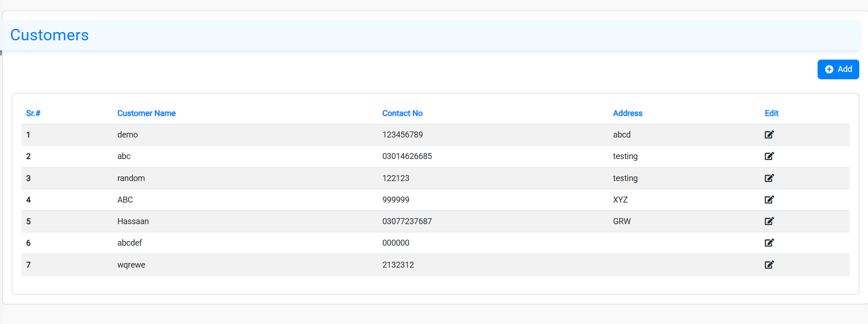Click edit icon in ABC row 4
This screenshot has height=324, width=868.
(x=769, y=200)
